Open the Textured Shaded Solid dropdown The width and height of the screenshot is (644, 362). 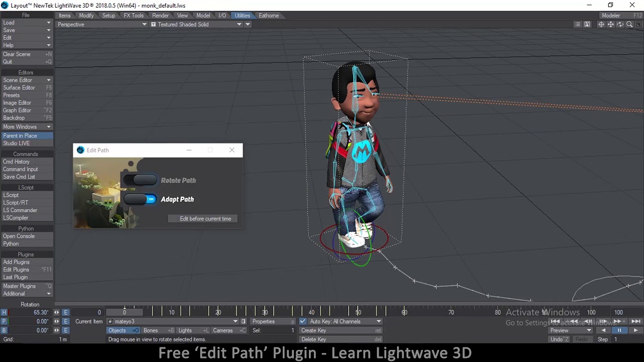tap(196, 25)
